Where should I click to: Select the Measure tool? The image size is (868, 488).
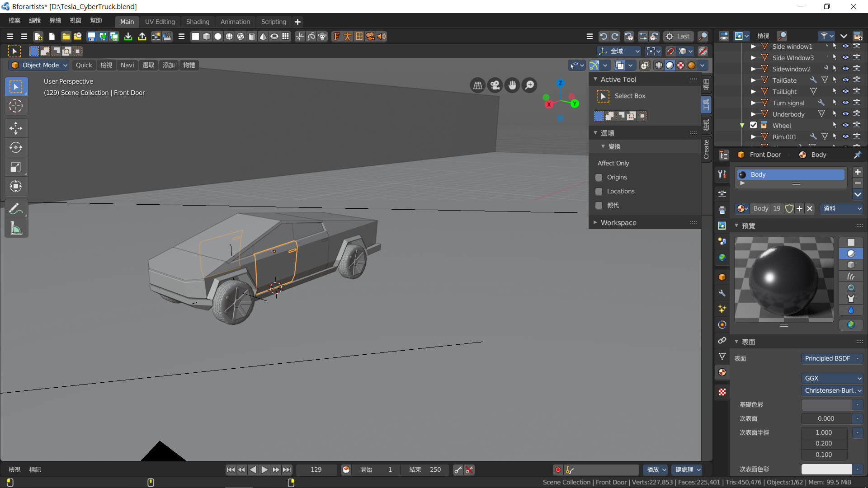click(x=16, y=228)
